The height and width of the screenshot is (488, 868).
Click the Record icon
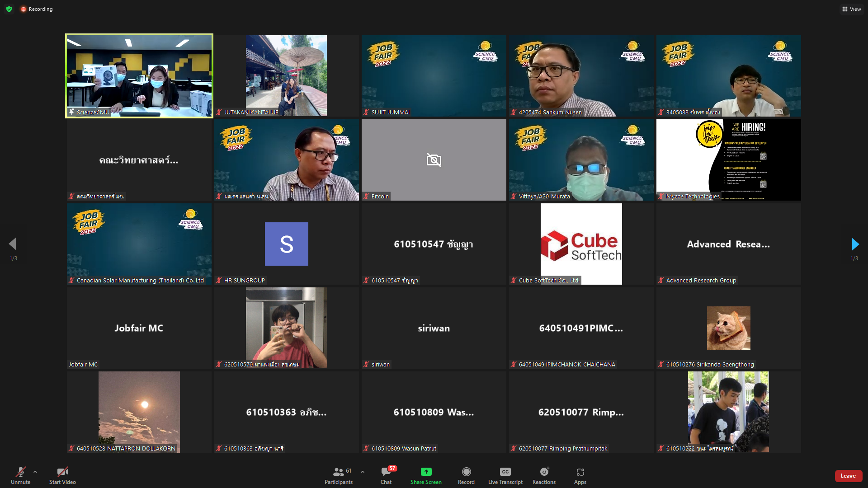(x=466, y=472)
